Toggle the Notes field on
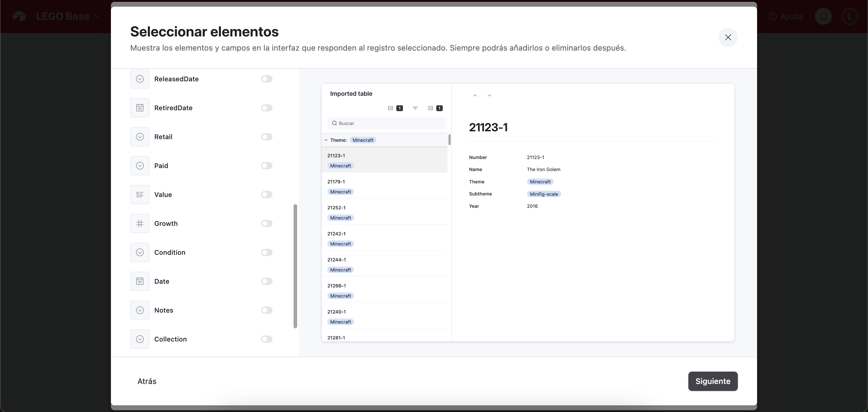 [266, 310]
